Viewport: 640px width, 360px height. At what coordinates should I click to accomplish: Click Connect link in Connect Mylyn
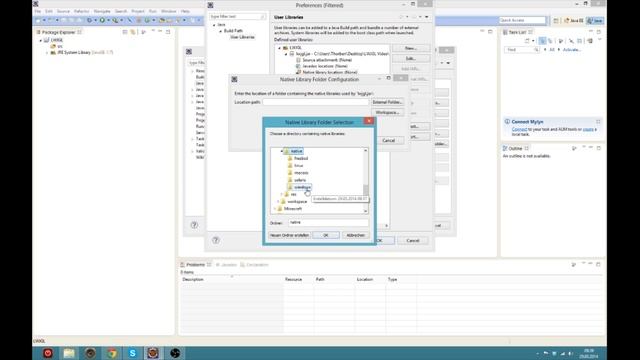(x=519, y=129)
